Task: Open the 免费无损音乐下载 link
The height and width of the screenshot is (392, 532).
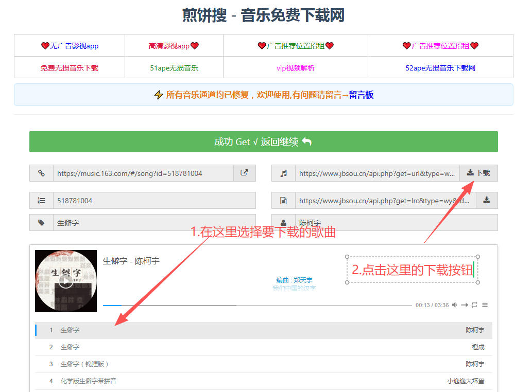Action: click(69, 68)
